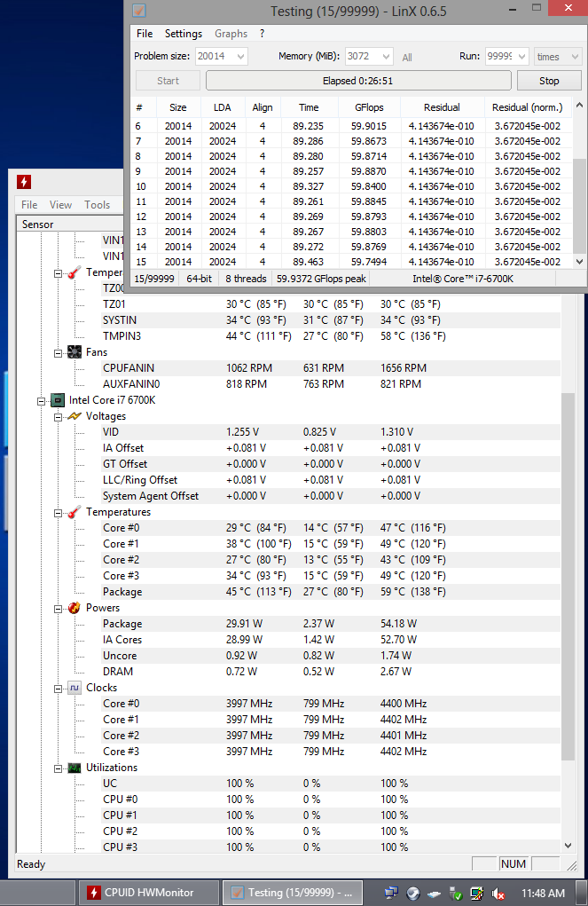Click the HWMonitor vertical scrollbar thumb
Screen dimensions: 588x906
(568, 576)
